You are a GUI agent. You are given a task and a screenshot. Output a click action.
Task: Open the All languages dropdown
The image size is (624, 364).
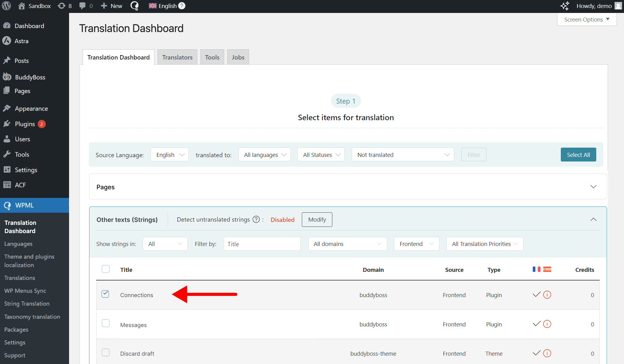pyautogui.click(x=265, y=155)
